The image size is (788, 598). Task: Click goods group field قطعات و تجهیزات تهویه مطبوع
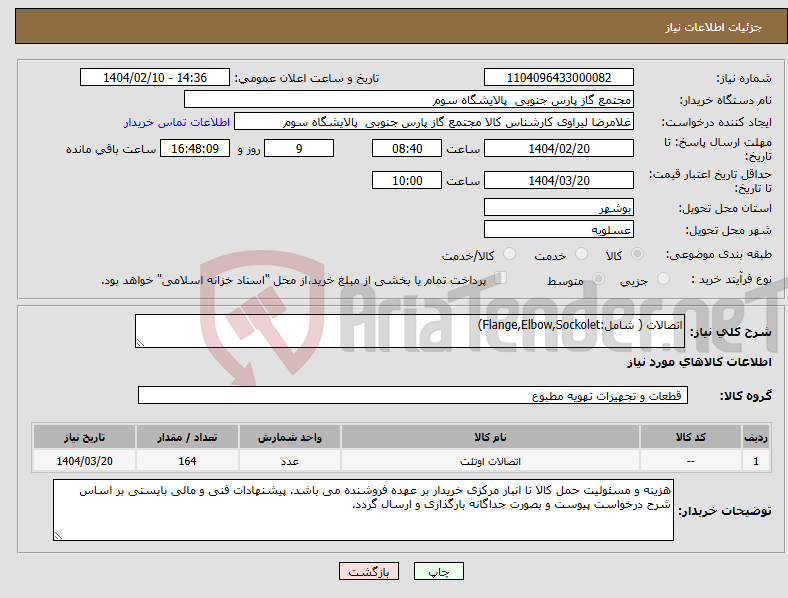tap(413, 395)
